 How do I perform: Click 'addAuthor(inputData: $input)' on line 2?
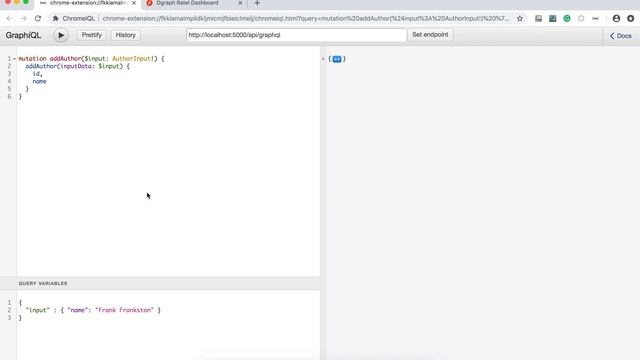click(74, 66)
